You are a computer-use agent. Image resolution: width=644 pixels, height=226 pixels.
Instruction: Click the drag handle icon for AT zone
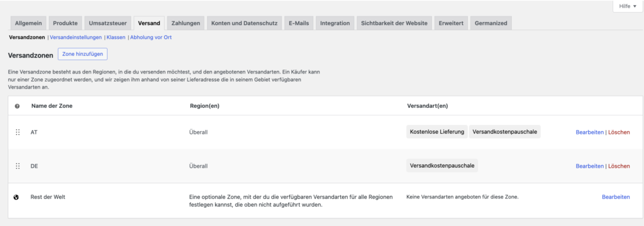click(x=18, y=132)
